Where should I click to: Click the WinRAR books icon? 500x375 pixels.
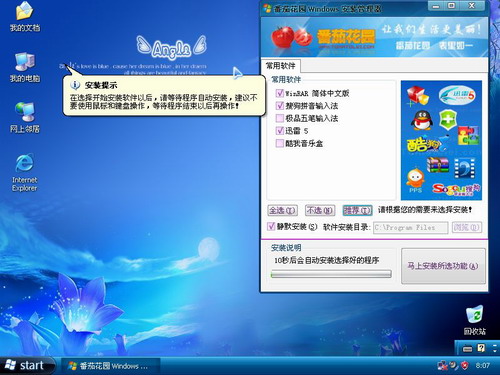(x=438, y=165)
